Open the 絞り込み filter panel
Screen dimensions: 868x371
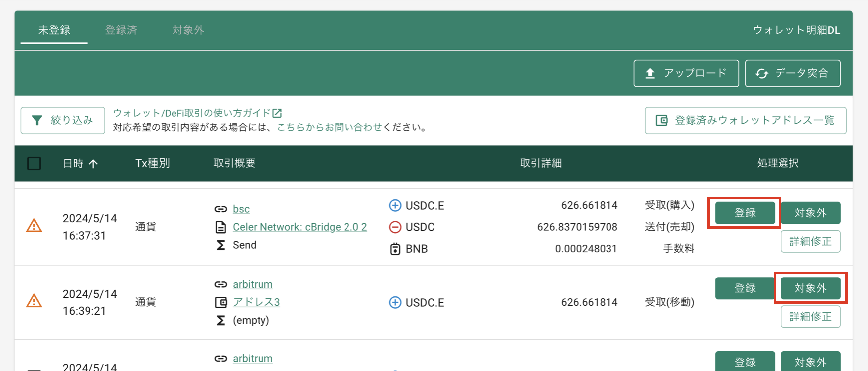63,120
